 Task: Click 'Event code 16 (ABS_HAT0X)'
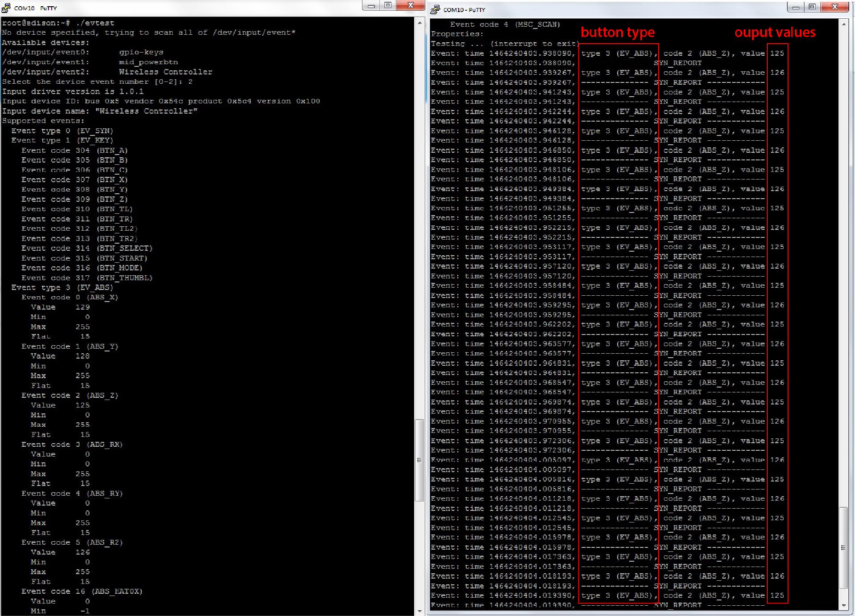tap(82, 591)
